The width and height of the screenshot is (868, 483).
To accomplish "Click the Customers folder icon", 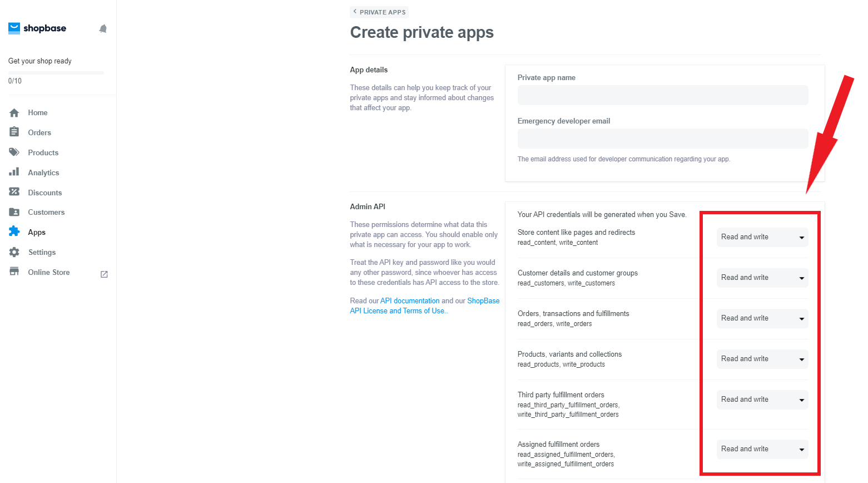I will pyautogui.click(x=14, y=212).
